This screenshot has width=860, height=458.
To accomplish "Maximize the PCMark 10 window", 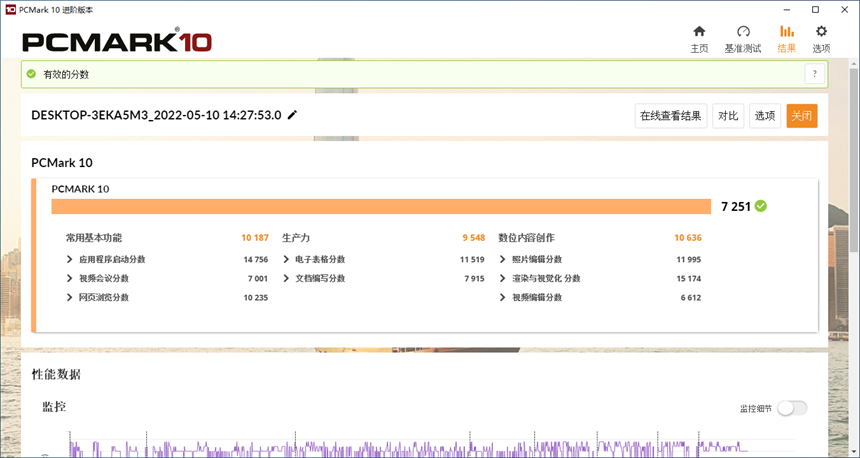I will click(816, 9).
